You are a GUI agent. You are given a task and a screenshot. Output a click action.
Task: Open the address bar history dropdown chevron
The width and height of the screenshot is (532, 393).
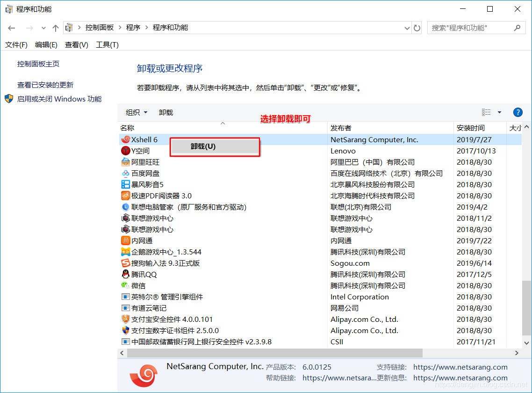click(406, 28)
